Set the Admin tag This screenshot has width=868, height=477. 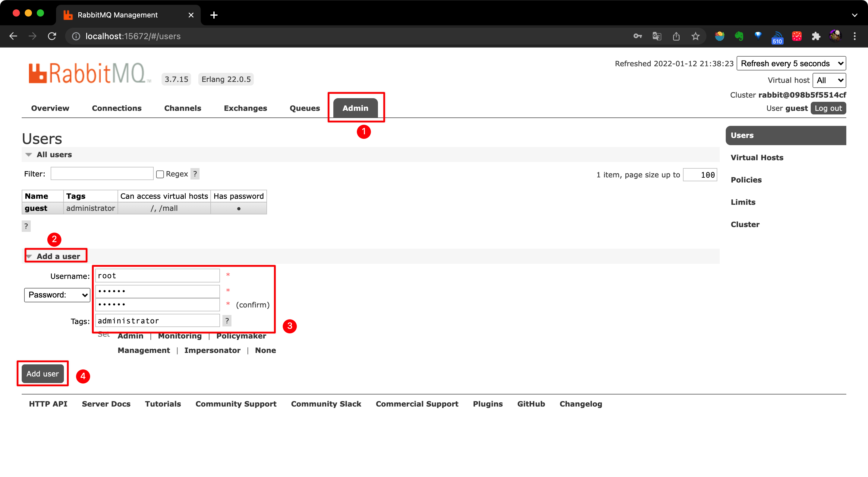[131, 336]
